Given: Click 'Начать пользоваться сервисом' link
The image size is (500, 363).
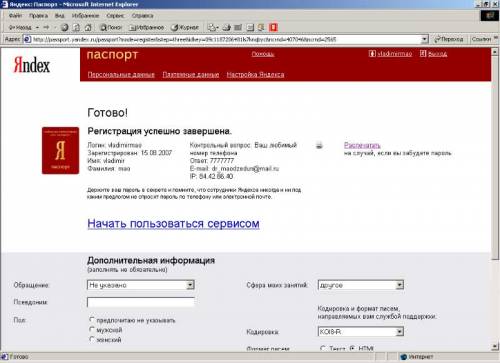Looking at the screenshot, I should point(173,223).
